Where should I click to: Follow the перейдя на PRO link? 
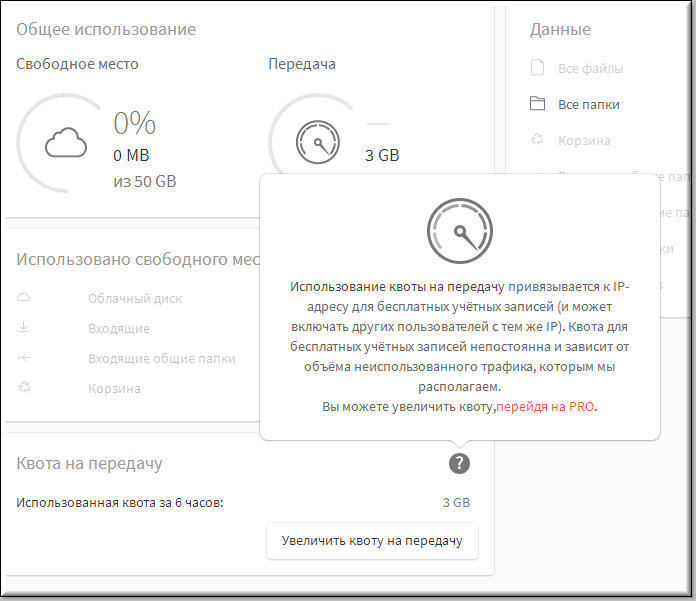(x=545, y=407)
